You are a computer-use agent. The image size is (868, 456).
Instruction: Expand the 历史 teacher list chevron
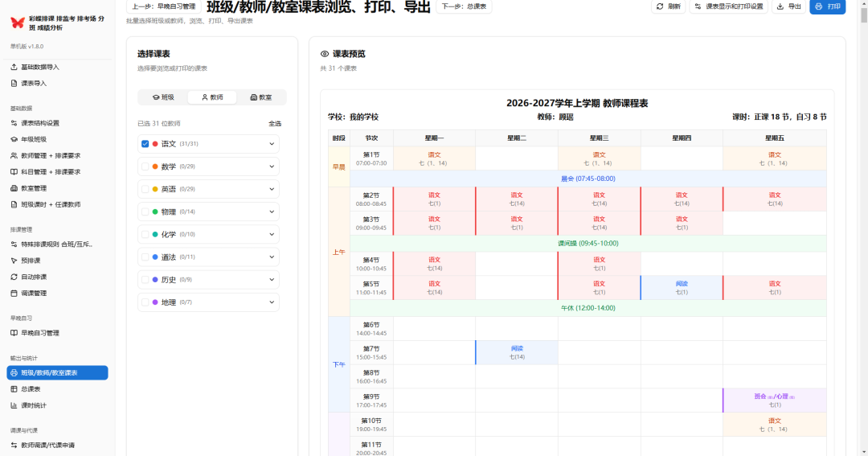coord(272,280)
